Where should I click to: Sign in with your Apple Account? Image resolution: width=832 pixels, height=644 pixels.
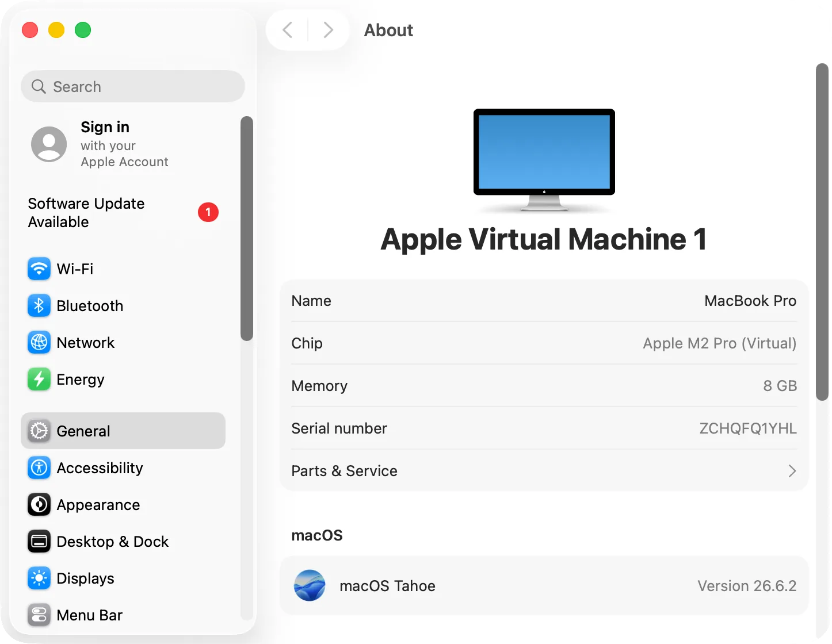point(123,144)
